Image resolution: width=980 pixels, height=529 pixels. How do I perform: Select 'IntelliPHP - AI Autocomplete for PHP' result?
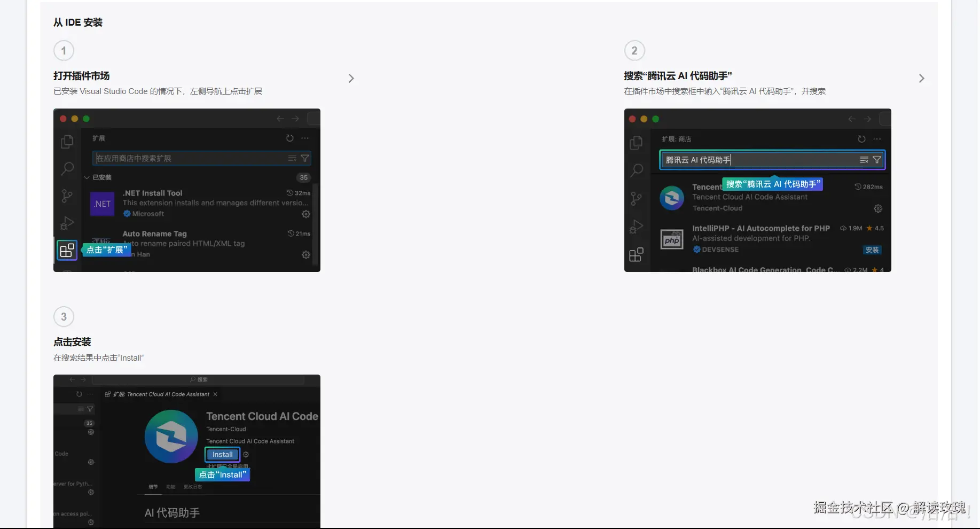771,239
